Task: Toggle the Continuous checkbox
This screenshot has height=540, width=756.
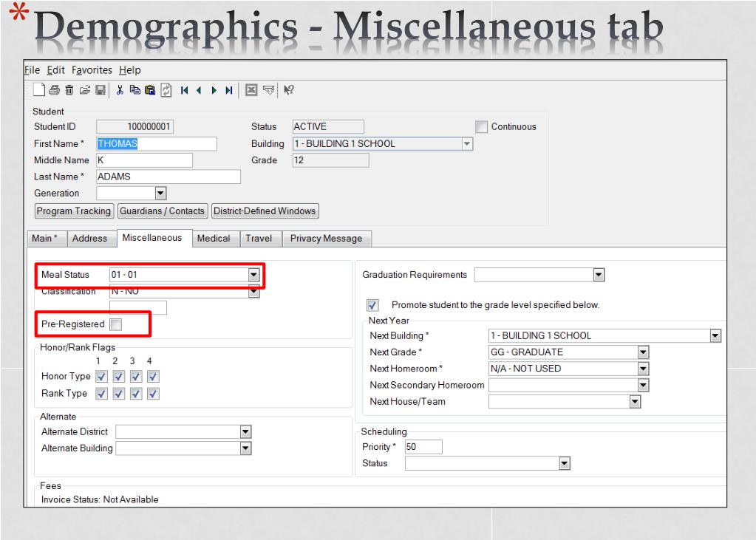Action: click(481, 127)
